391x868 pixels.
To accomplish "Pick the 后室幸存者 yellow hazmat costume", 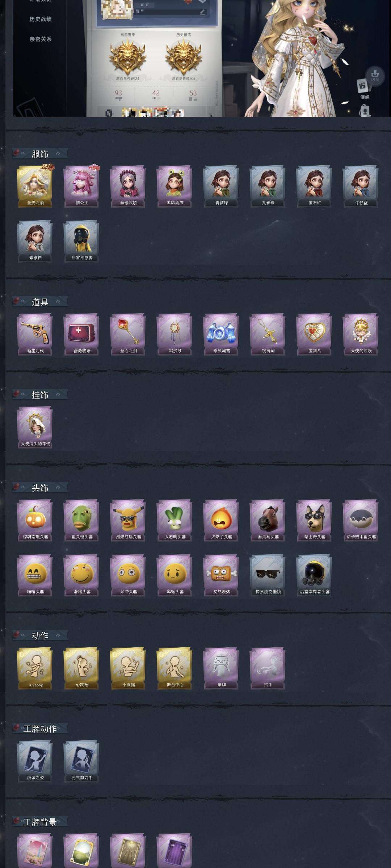I will click(x=81, y=241).
